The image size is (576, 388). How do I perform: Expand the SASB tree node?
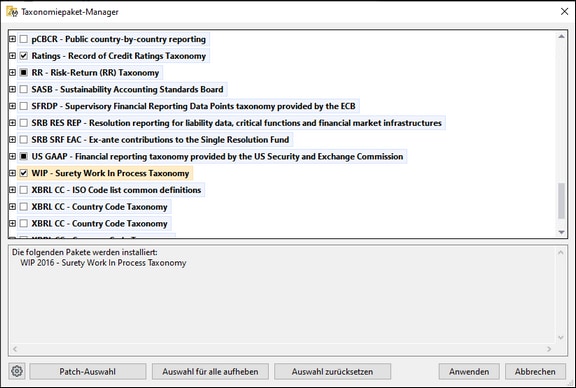(x=12, y=89)
